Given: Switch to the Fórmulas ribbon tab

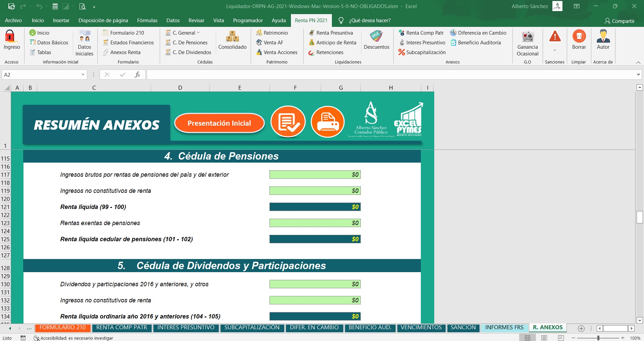Looking at the screenshot, I should (x=147, y=20).
